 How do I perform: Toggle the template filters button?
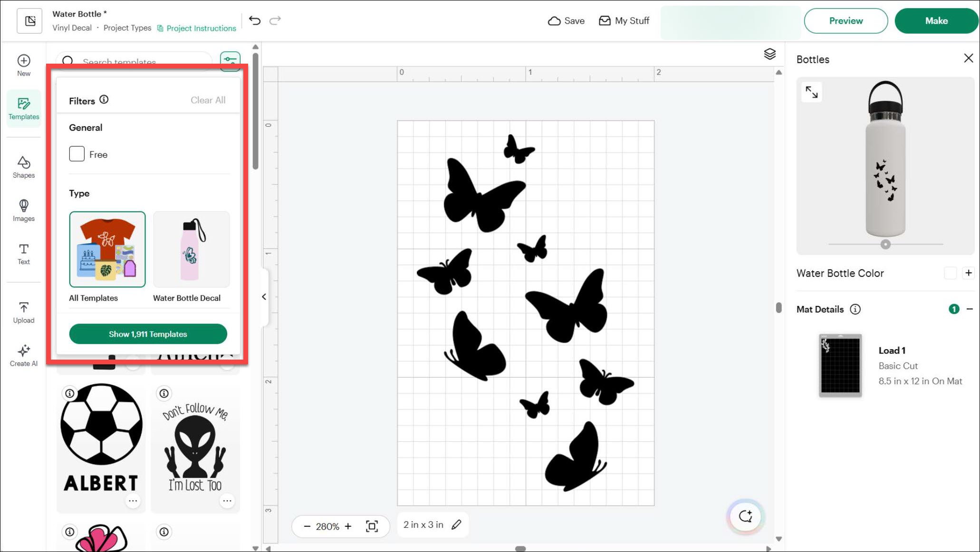230,61
